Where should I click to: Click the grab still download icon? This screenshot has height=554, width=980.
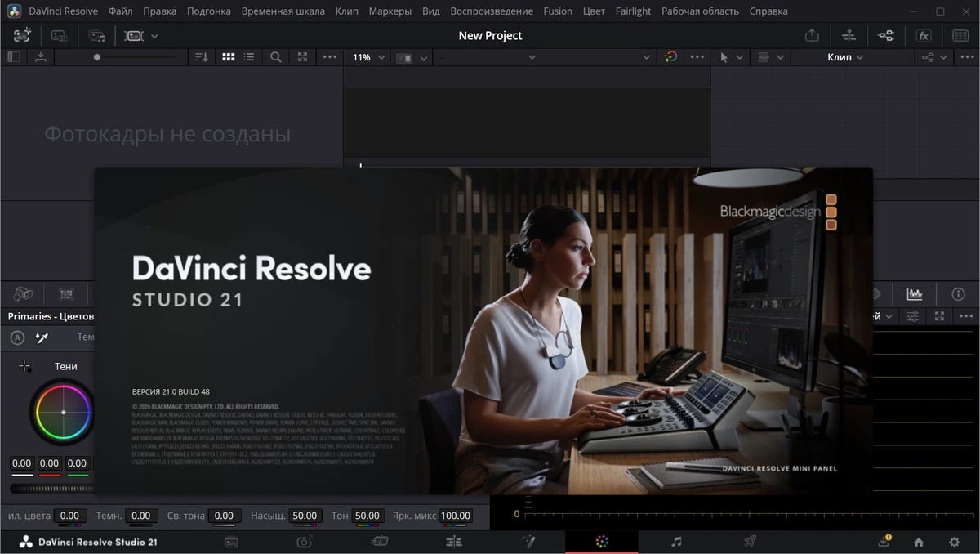tap(41, 57)
